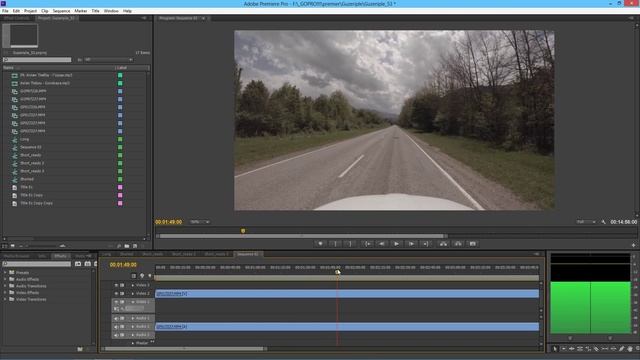640x360 pixels.
Task: Click the Step Back one frame button
Action: coord(382,244)
